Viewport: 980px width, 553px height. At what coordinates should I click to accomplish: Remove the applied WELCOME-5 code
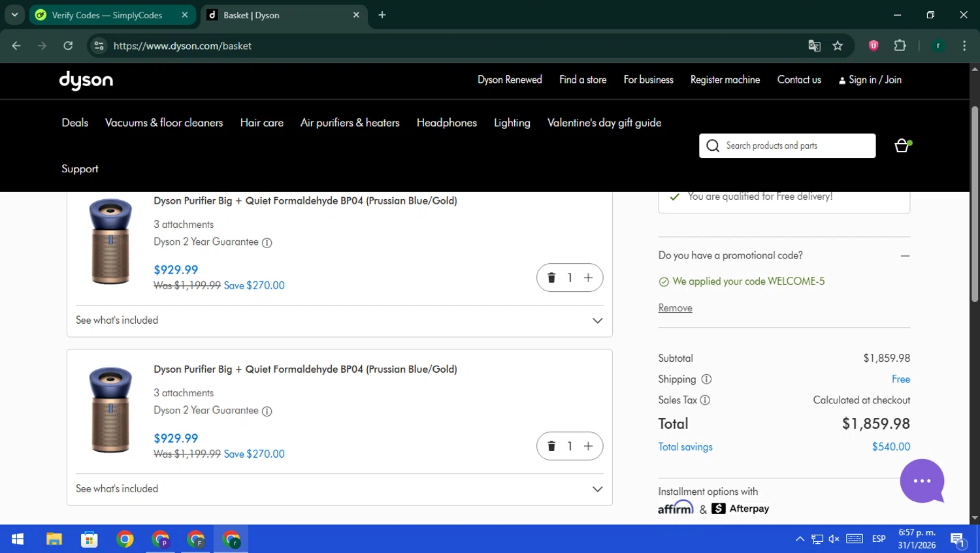(x=675, y=308)
